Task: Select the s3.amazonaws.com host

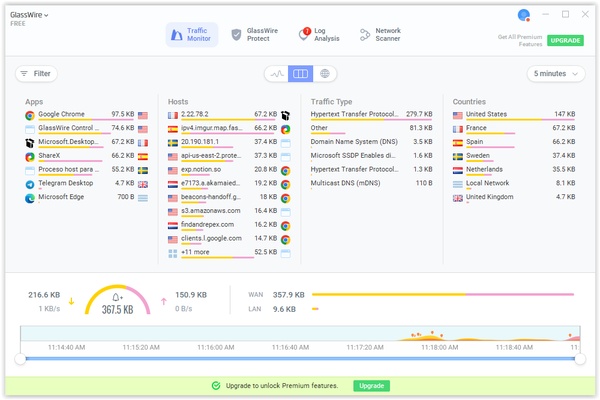Action: tap(229, 211)
